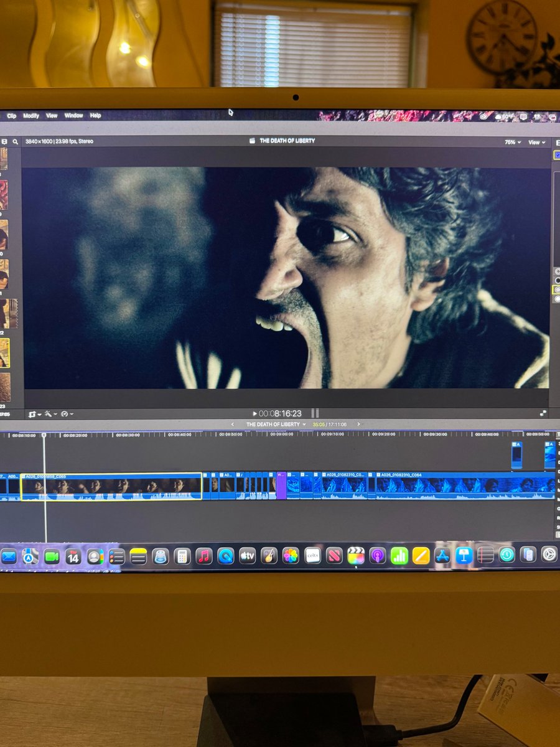Screen dimensions: 560x747
Task: Open the viewer 75% zoom dropdown
Action: coord(513,143)
